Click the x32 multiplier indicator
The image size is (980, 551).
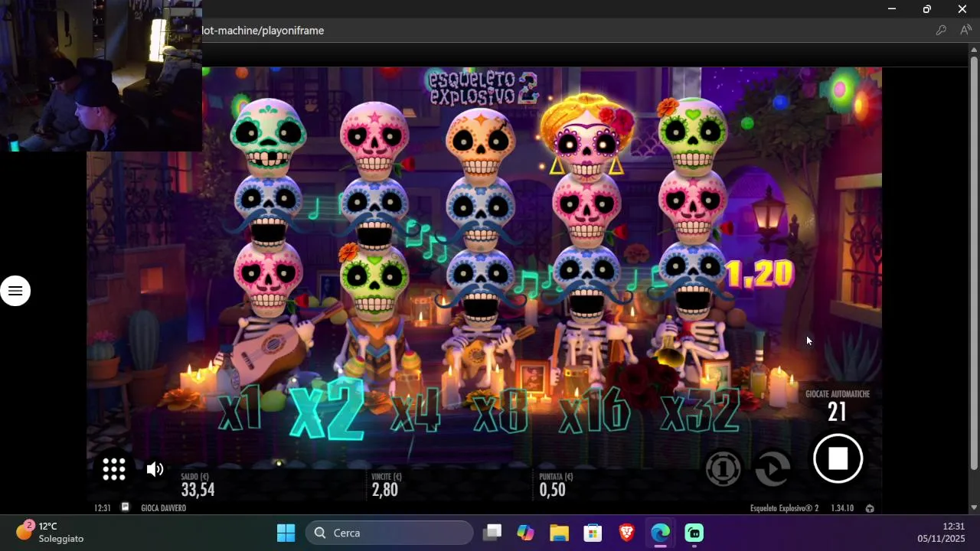tap(699, 411)
